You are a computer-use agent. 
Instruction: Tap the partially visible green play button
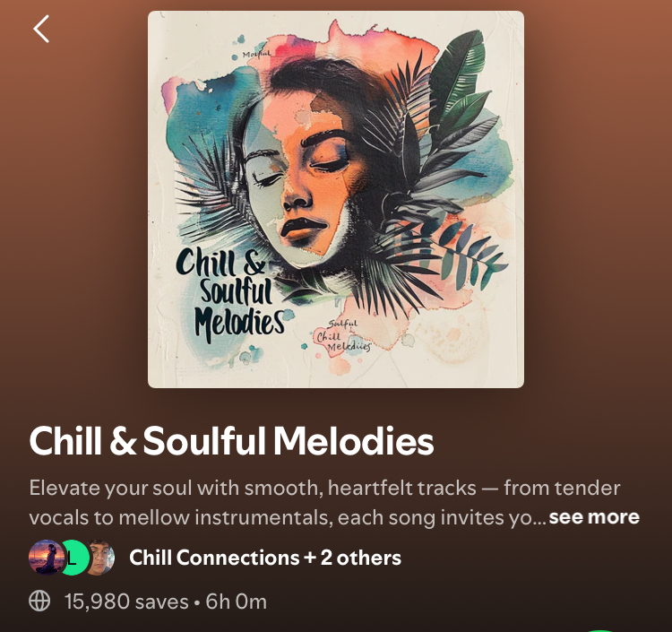click(600, 630)
